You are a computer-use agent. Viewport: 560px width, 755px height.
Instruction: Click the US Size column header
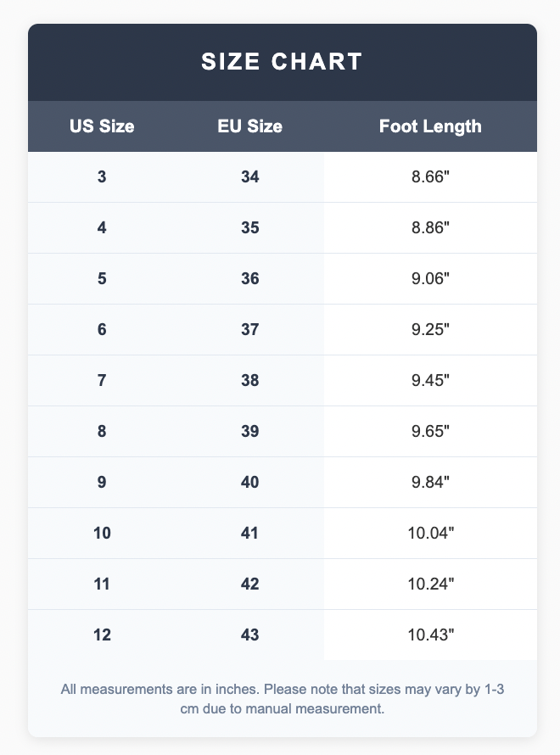(x=102, y=126)
